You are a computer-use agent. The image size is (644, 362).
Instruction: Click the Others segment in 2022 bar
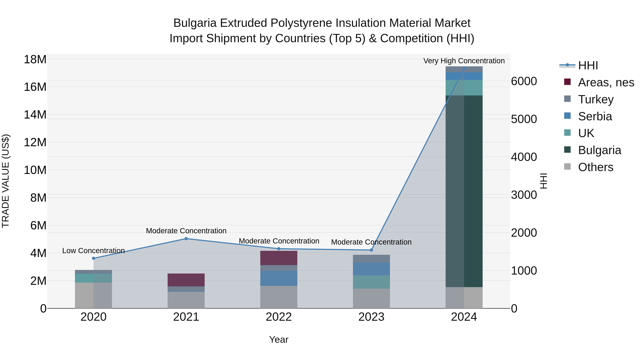coord(279,297)
